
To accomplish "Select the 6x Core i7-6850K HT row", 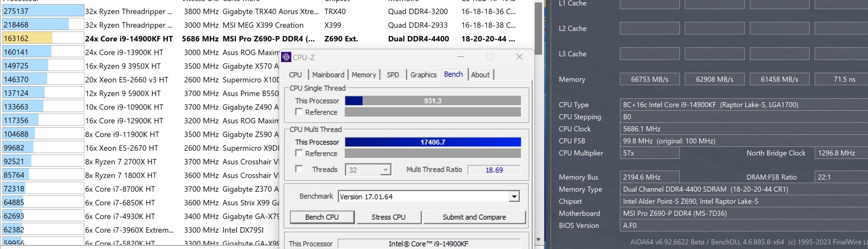I will [141, 203].
